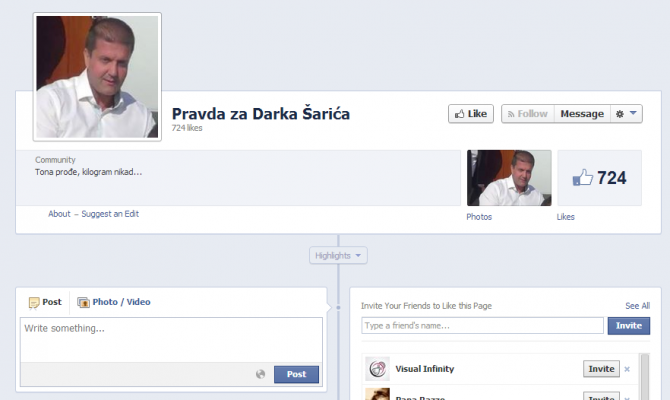The image size is (670, 400).
Task: Open the 724 Likes box
Action: tap(599, 178)
